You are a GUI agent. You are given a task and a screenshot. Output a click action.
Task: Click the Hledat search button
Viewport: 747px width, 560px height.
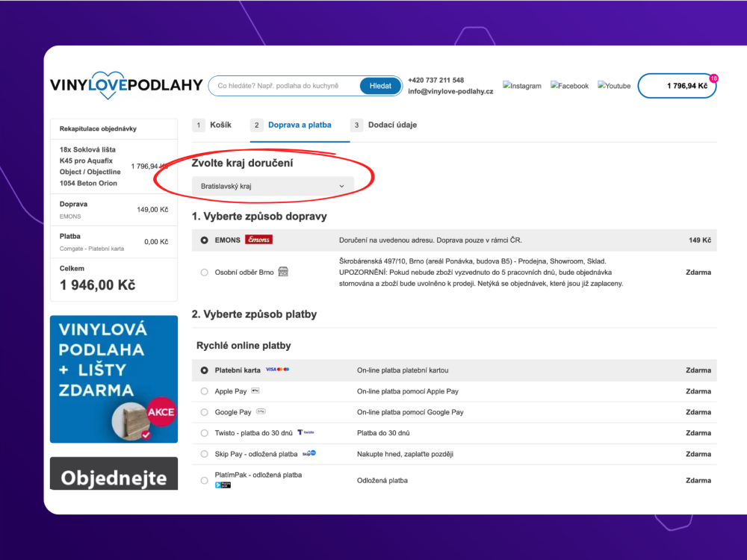tap(380, 86)
